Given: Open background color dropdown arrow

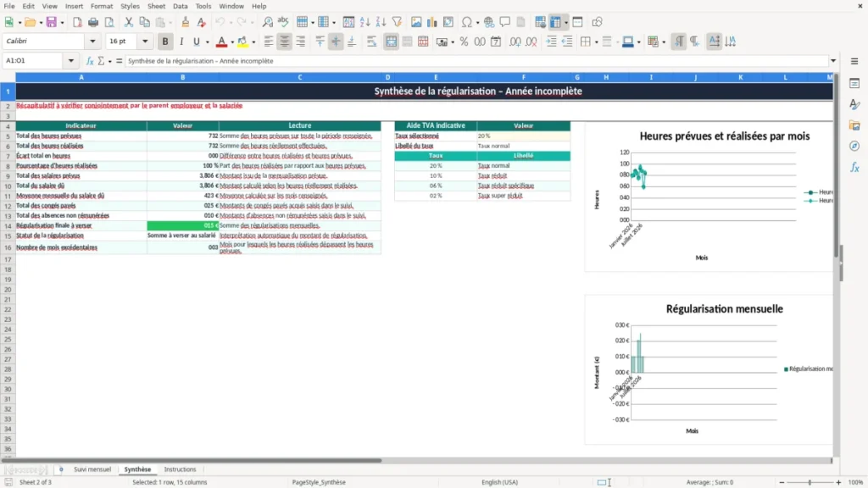Looking at the screenshot, I should click(x=253, y=42).
